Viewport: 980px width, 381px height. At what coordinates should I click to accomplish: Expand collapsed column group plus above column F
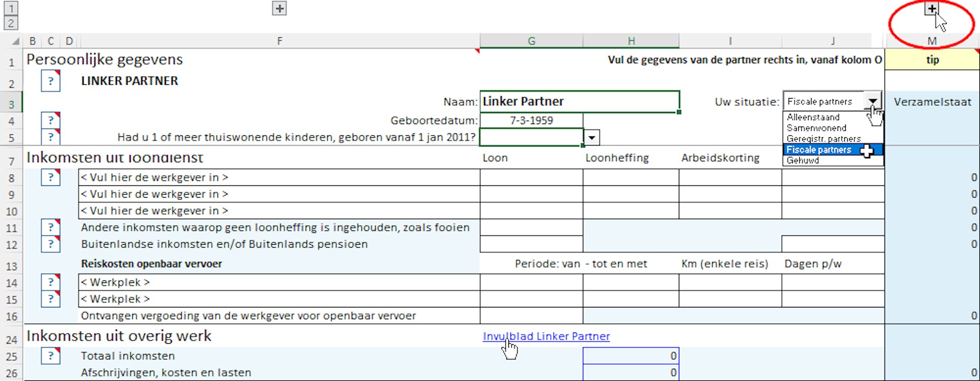pos(279,9)
